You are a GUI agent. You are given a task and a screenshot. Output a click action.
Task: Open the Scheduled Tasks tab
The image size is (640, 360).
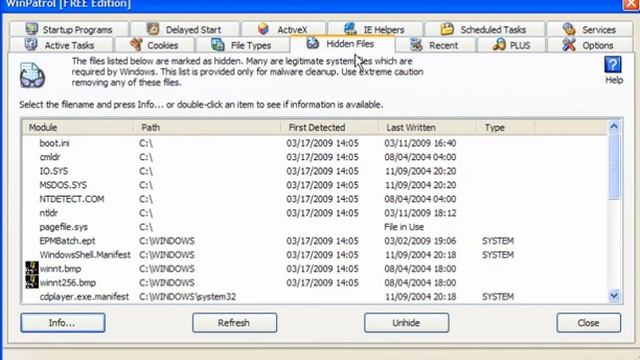[484, 29]
